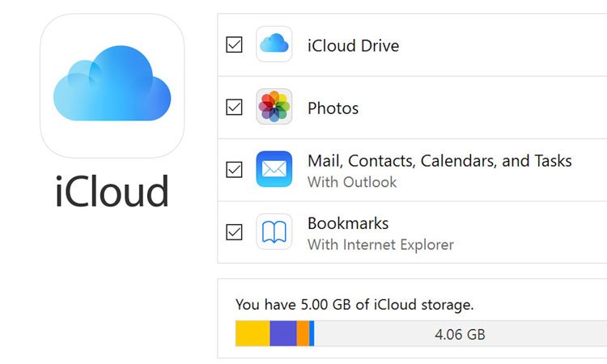Click the iCloud Drive label

point(353,45)
